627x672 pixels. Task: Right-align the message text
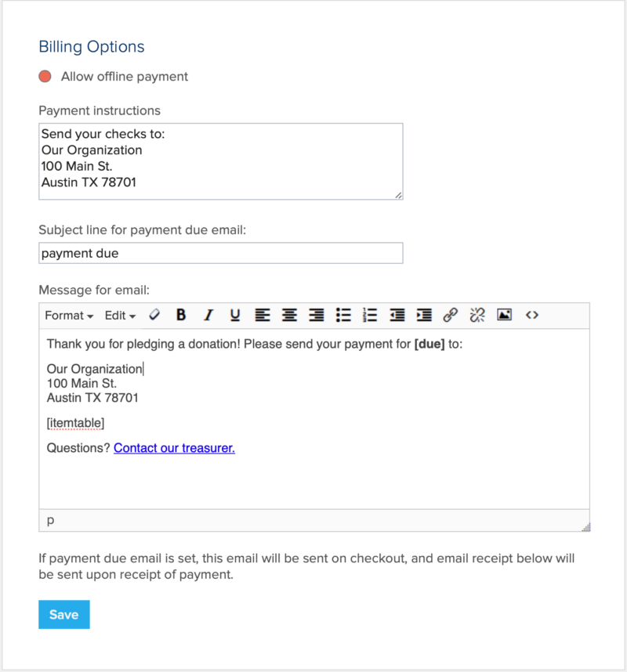point(317,315)
